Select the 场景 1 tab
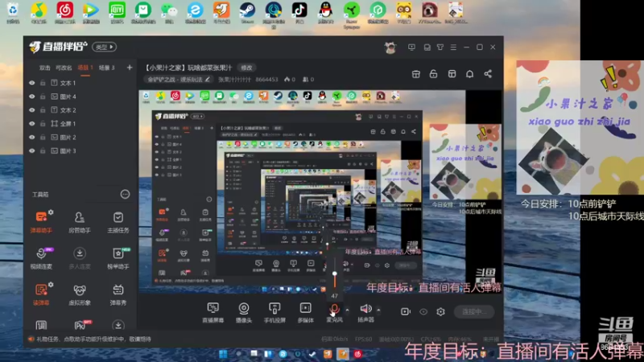Screen dimensions: 644x362 (85, 68)
